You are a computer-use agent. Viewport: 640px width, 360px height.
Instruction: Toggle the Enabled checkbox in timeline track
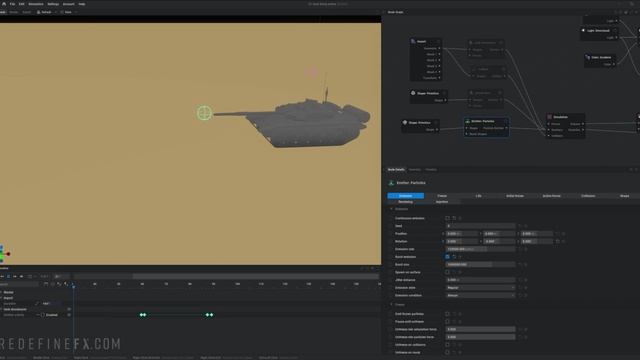(x=43, y=315)
